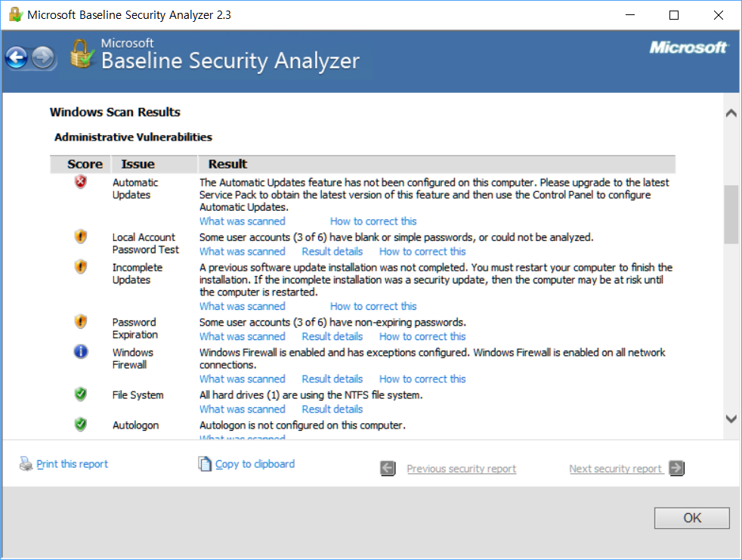Click the All hard drives NTFS result text
Screen dimensions: 742x560
point(311,394)
